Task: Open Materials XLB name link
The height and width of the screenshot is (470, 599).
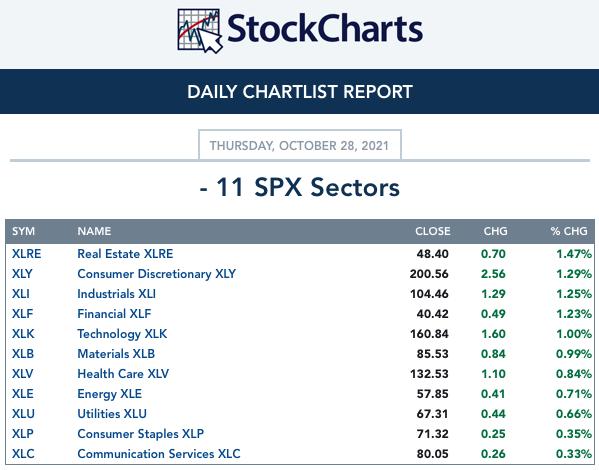Action: coord(116,353)
